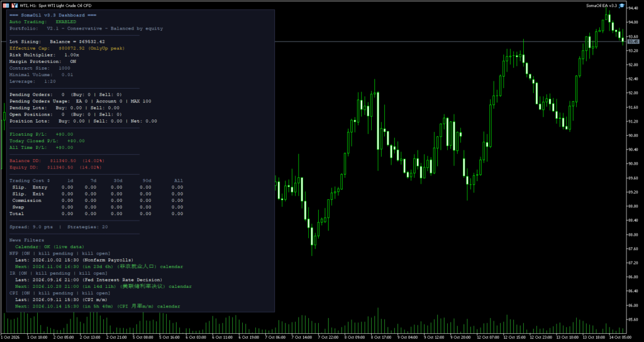Click the Portfolio V2.1 Conservative line

click(x=86, y=28)
